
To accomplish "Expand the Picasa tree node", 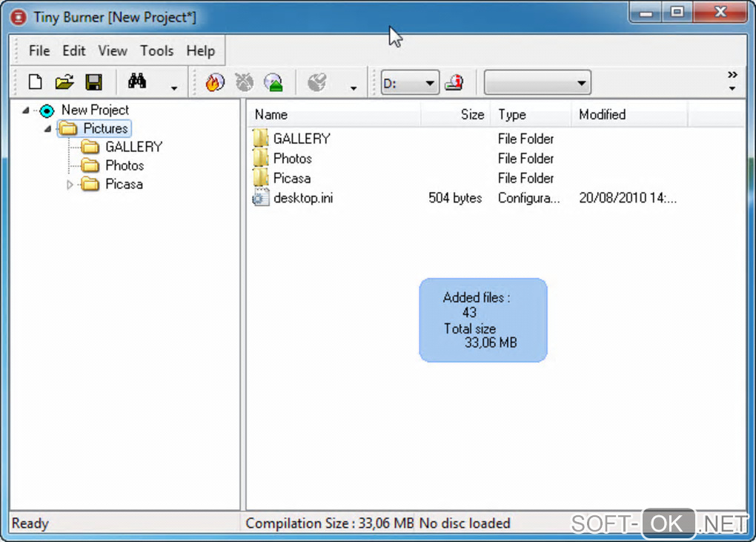I will tap(70, 184).
